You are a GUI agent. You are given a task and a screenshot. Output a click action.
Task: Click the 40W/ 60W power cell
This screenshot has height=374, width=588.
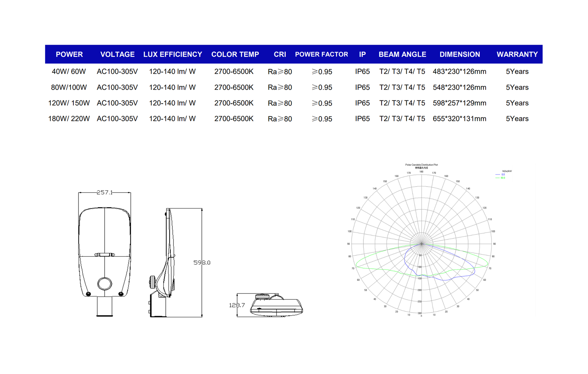pos(69,72)
